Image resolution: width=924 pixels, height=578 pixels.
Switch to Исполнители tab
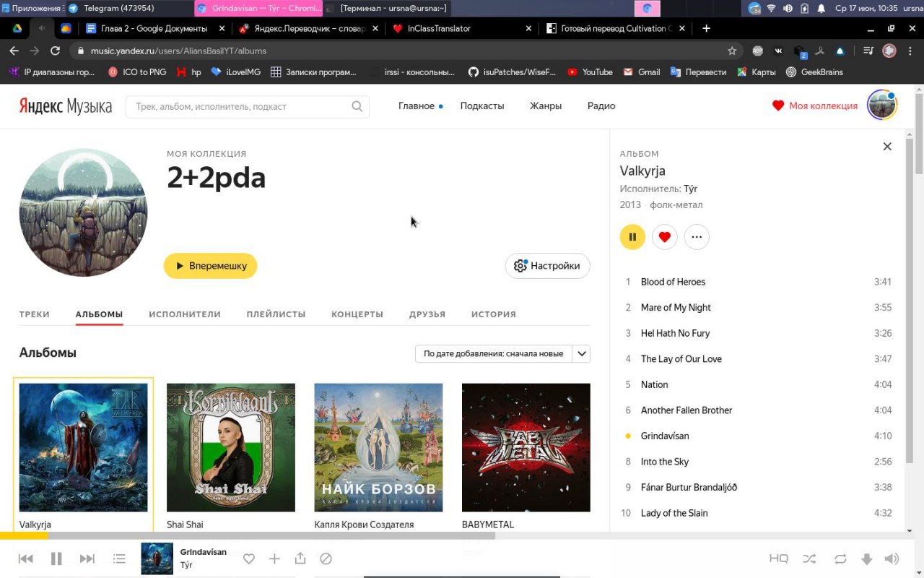coord(185,314)
